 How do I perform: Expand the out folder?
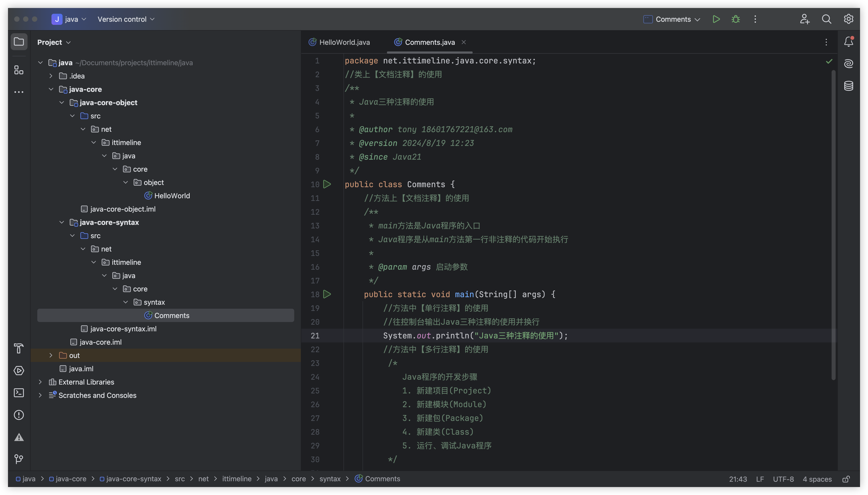point(51,355)
